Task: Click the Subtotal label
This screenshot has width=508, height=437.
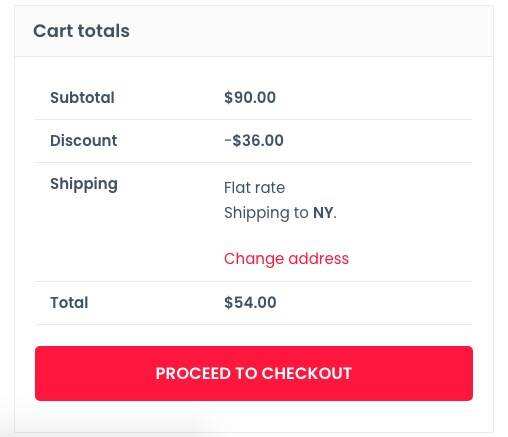Action: pyautogui.click(x=82, y=98)
